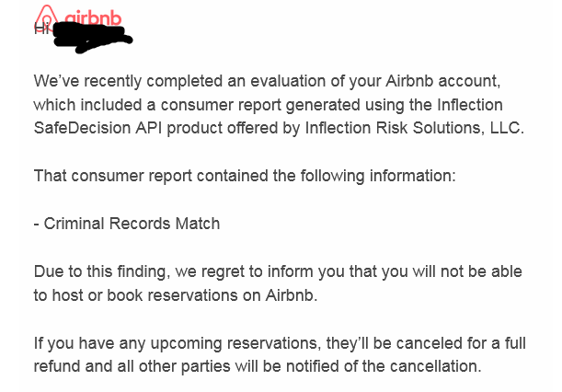Click the black redaction scribble over the name
Image resolution: width=562 pixels, height=392 pixels.
click(93, 37)
